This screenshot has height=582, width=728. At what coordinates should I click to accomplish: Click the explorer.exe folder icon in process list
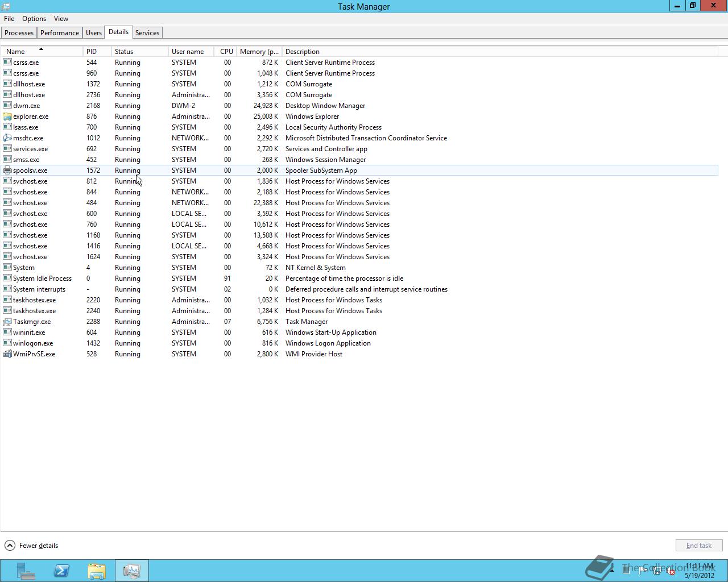pos(7,117)
